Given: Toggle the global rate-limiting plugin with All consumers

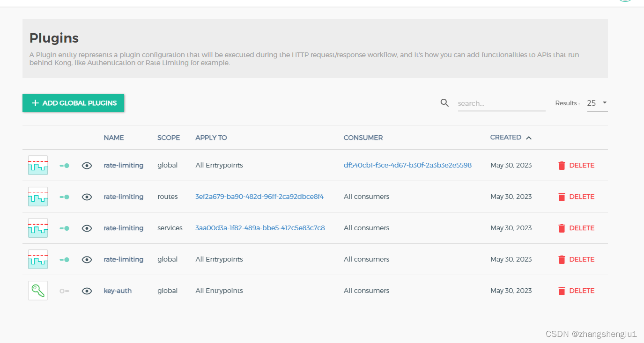Looking at the screenshot, I should click(x=65, y=260).
